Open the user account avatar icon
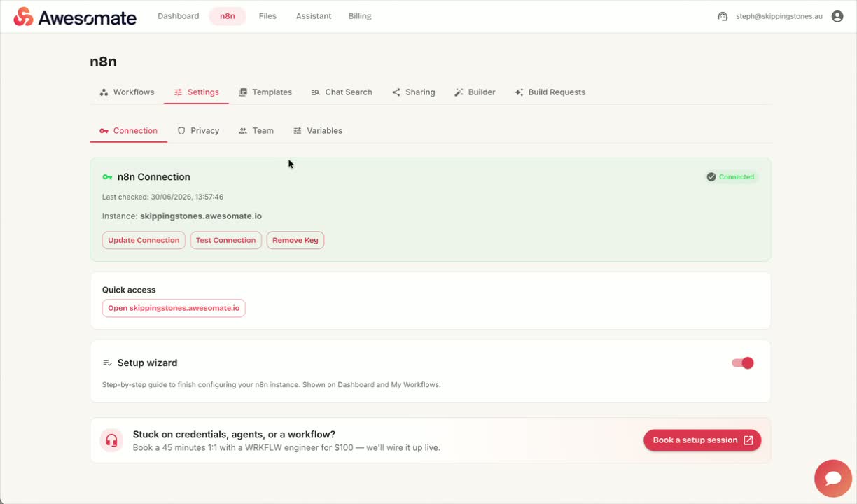This screenshot has width=857, height=504. point(837,16)
